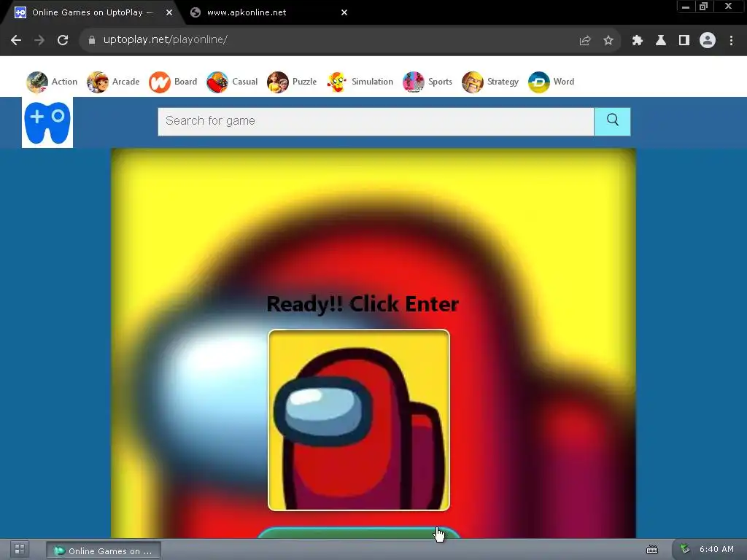Open the Word games category icon
The height and width of the screenshot is (560, 747).
[539, 82]
